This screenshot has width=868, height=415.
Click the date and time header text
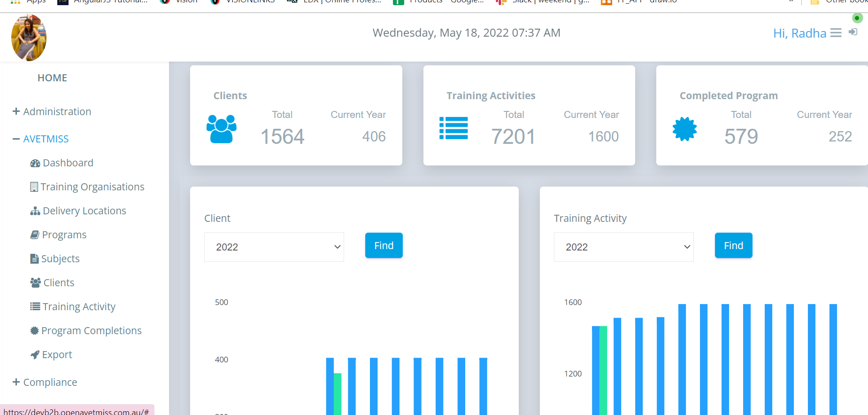(x=467, y=33)
